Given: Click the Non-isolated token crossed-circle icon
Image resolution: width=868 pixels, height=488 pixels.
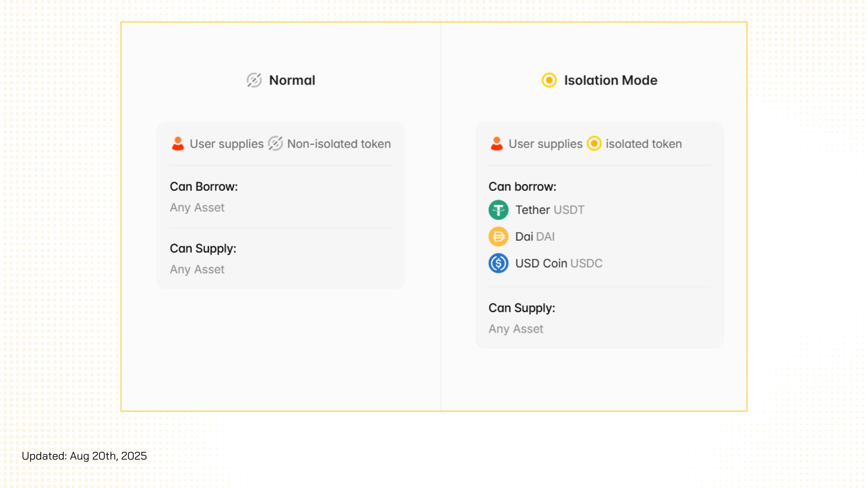Looking at the screenshot, I should click(275, 144).
